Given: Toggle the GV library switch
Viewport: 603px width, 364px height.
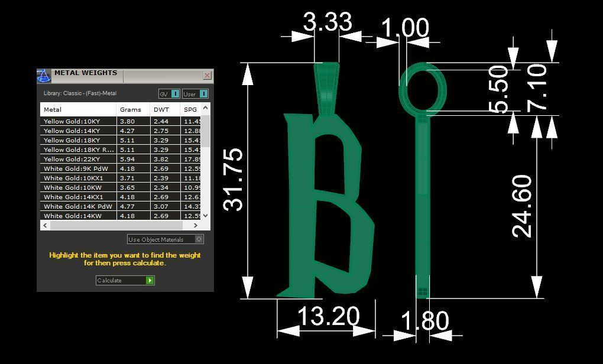Looking at the screenshot, I should [169, 94].
